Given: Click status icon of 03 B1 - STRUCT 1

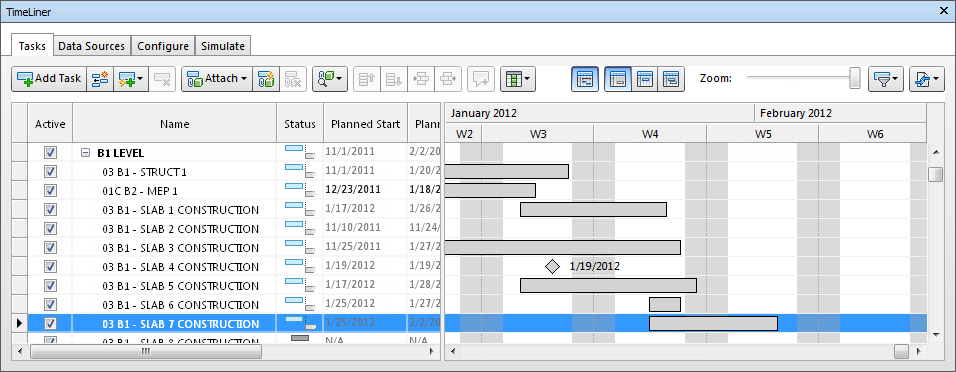Looking at the screenshot, I should point(299,171).
